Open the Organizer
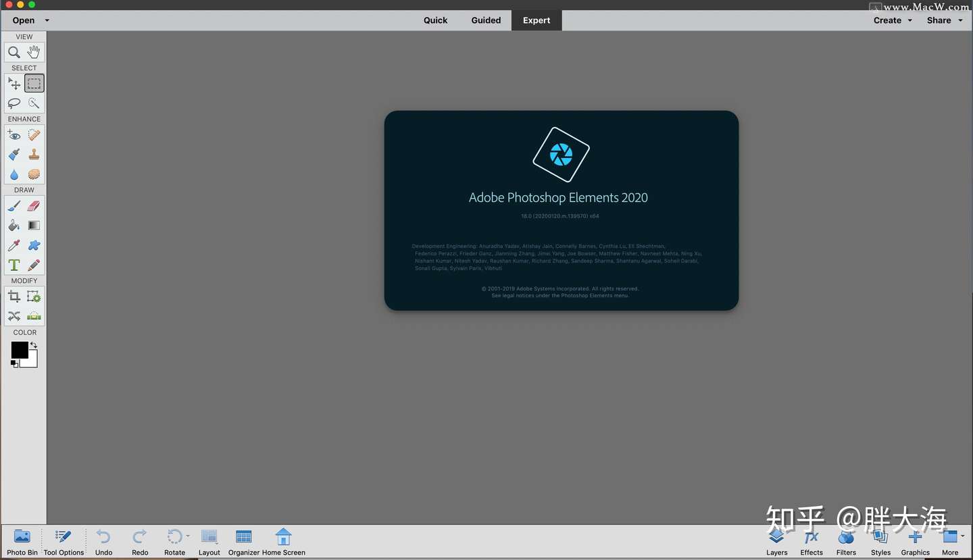This screenshot has height=560, width=973. 244,542
